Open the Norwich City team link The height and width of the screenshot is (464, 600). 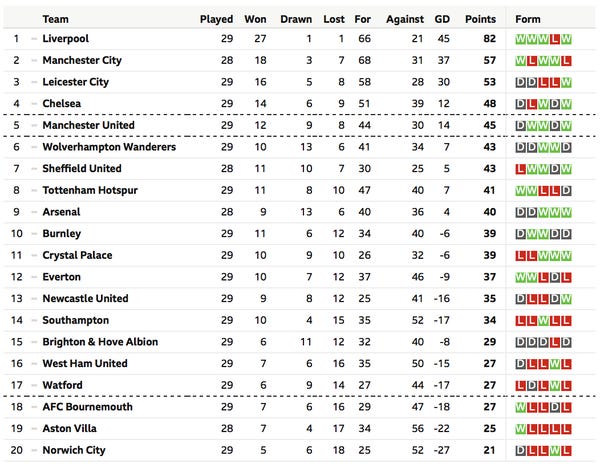tap(73, 450)
